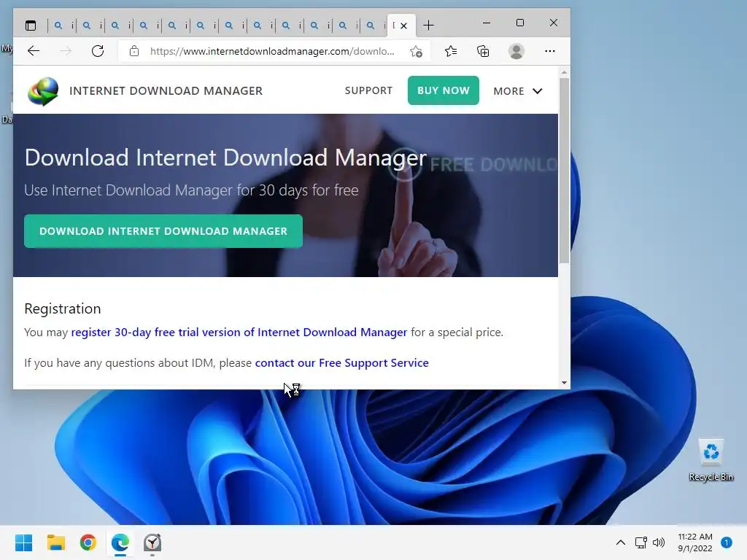Click the BUY NOW button
Image resolution: width=747 pixels, height=560 pixels.
pos(443,90)
